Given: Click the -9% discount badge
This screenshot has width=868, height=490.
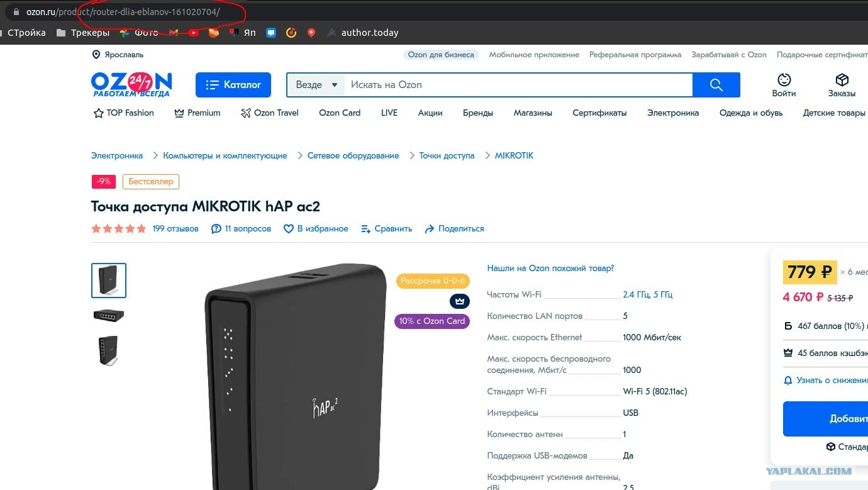Looking at the screenshot, I should point(103,182).
